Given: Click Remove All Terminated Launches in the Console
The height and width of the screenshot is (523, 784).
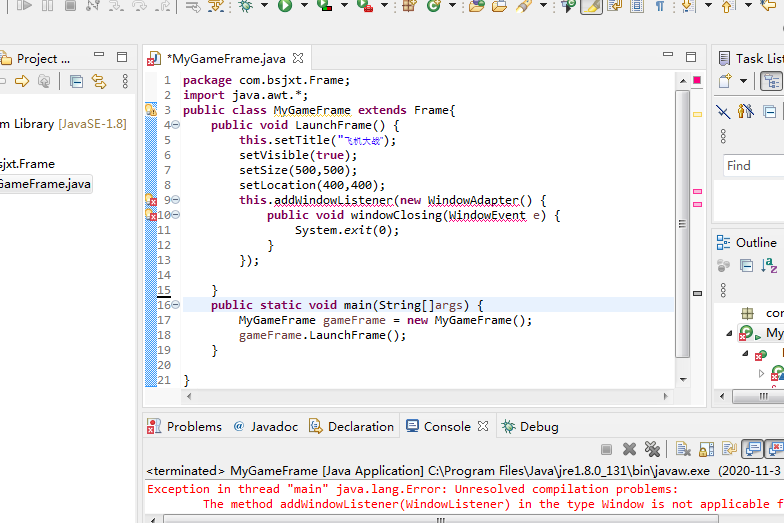Looking at the screenshot, I should pyautogui.click(x=652, y=450).
